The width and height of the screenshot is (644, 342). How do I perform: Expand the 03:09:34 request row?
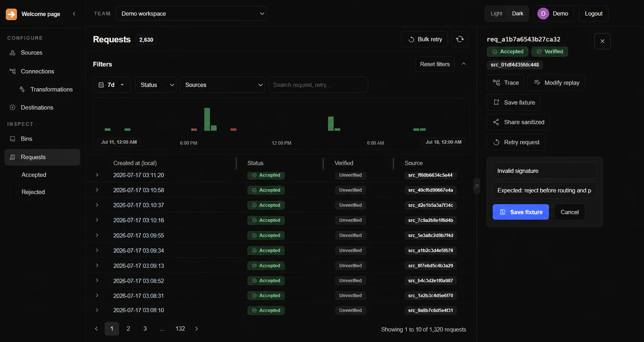click(x=97, y=250)
